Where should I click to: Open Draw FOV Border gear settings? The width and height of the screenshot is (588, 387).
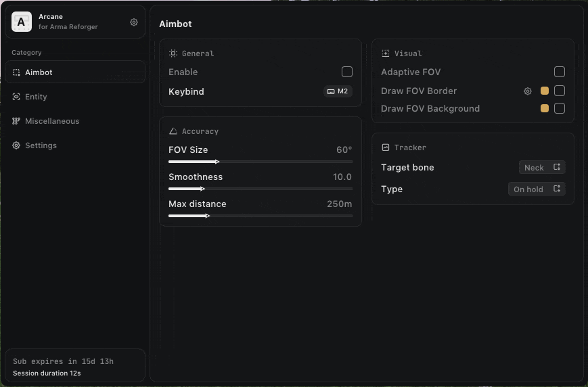pos(528,91)
